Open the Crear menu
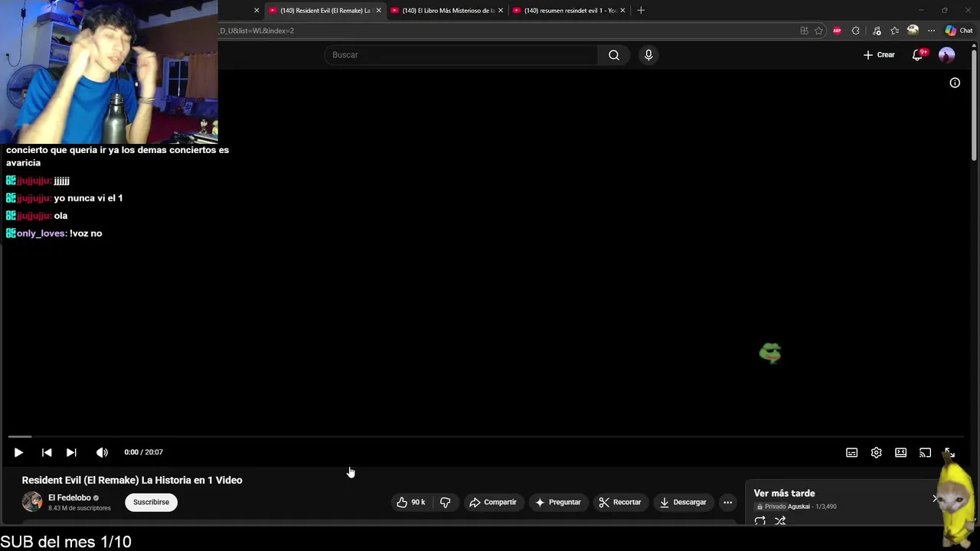 tap(879, 55)
